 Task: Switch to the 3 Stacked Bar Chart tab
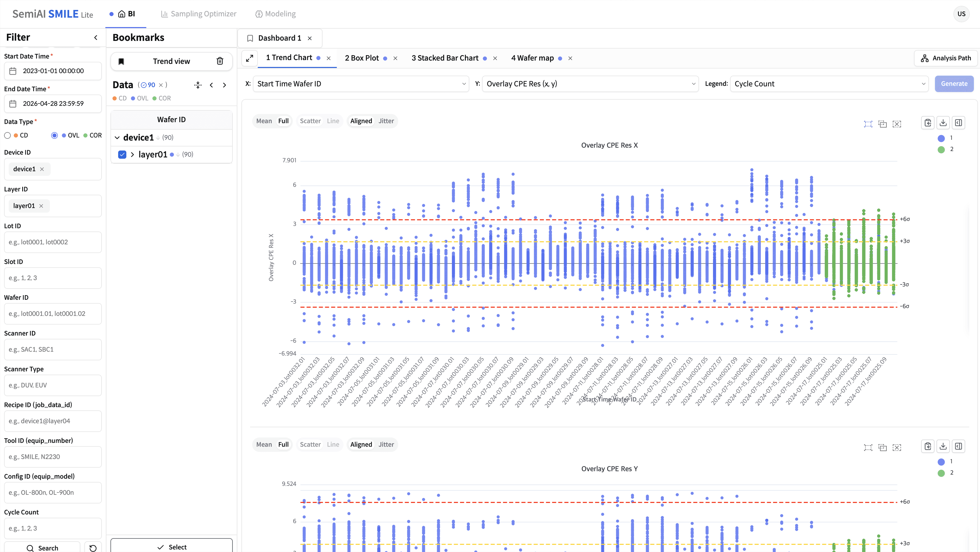[445, 58]
